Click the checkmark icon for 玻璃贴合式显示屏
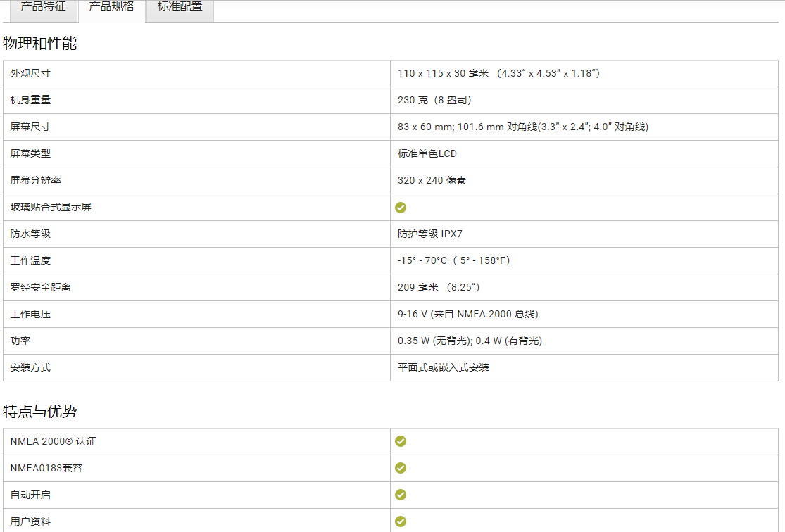Image resolution: width=785 pixels, height=532 pixels. coord(401,208)
